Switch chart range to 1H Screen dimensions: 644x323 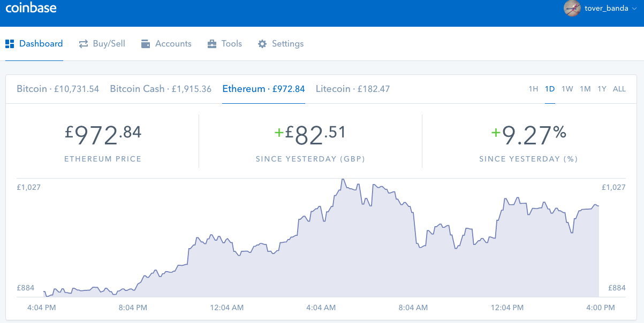point(533,89)
